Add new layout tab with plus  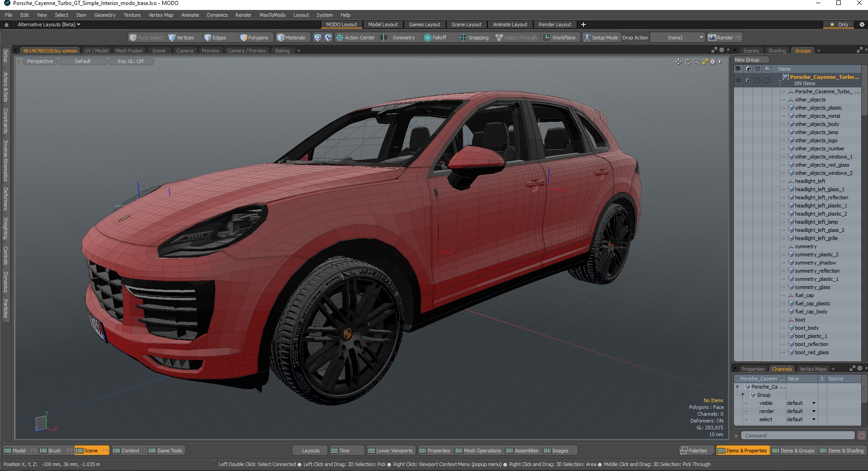(583, 24)
